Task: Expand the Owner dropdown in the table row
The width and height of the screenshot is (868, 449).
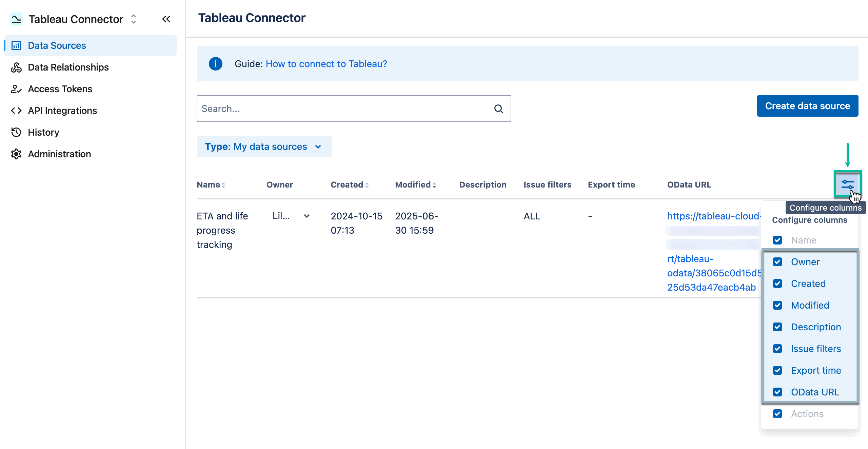Action: click(x=307, y=216)
